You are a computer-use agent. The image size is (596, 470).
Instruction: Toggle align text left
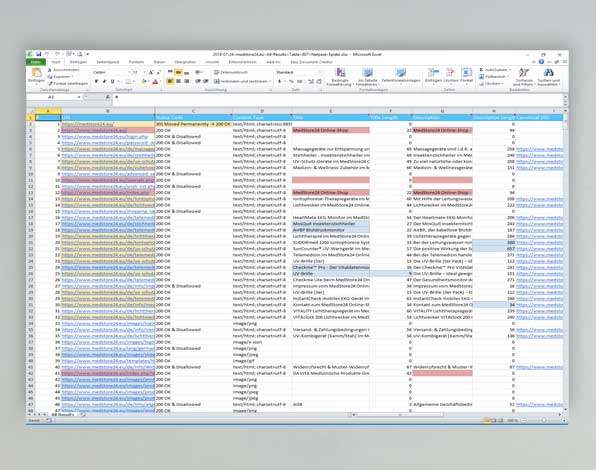tap(170, 81)
